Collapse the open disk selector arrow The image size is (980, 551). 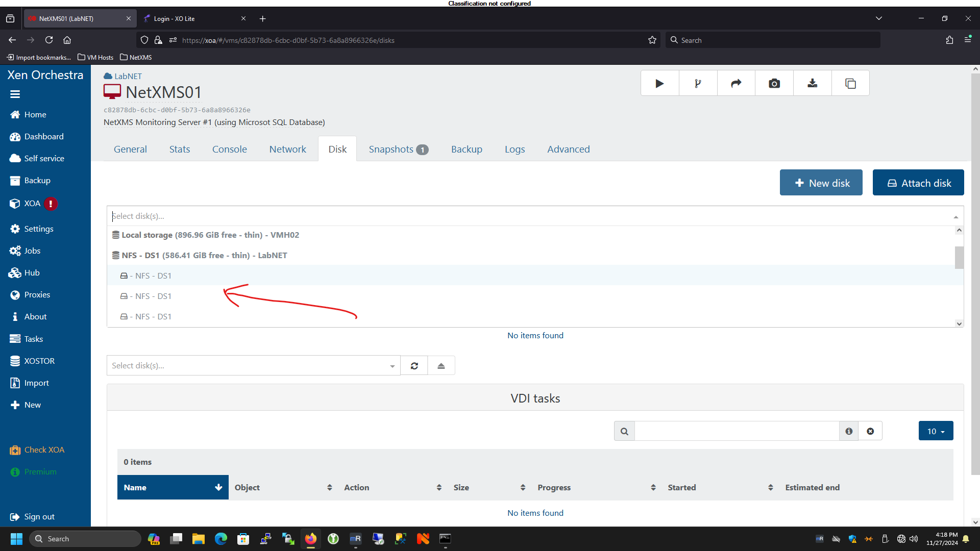(x=955, y=217)
